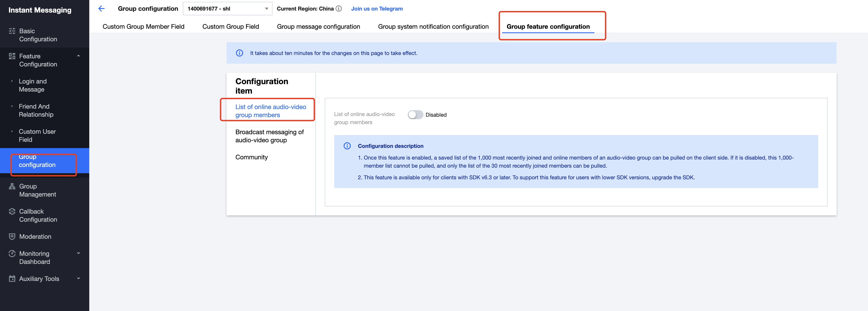Switch to Group message configuration tab
868x311 pixels.
point(318,27)
